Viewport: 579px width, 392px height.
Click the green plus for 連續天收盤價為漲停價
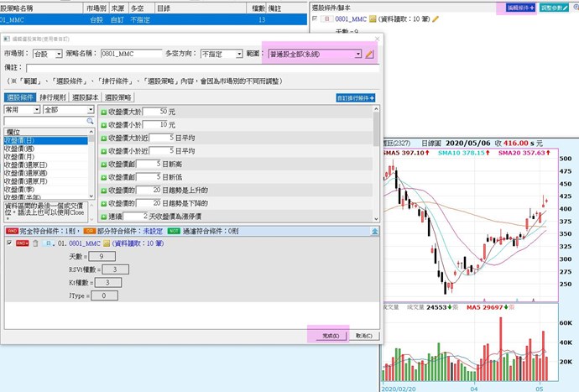[103, 217]
